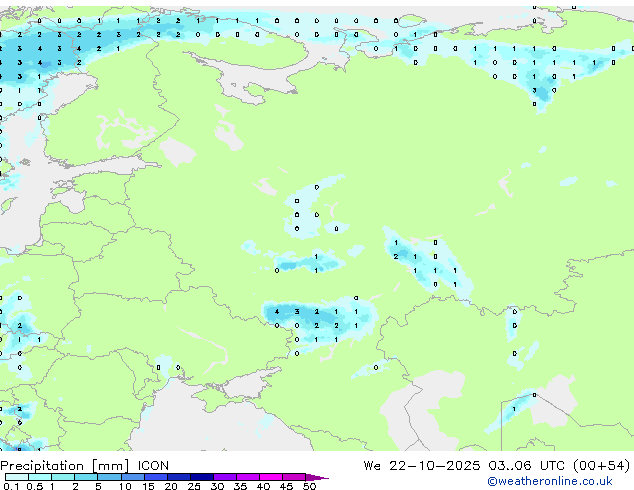Click legend label '40'

263,486
